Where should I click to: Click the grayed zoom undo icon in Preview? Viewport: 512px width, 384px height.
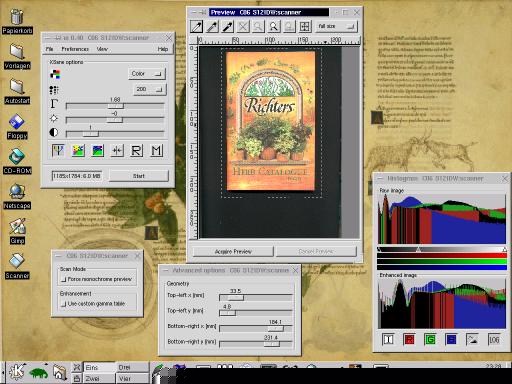click(x=289, y=26)
